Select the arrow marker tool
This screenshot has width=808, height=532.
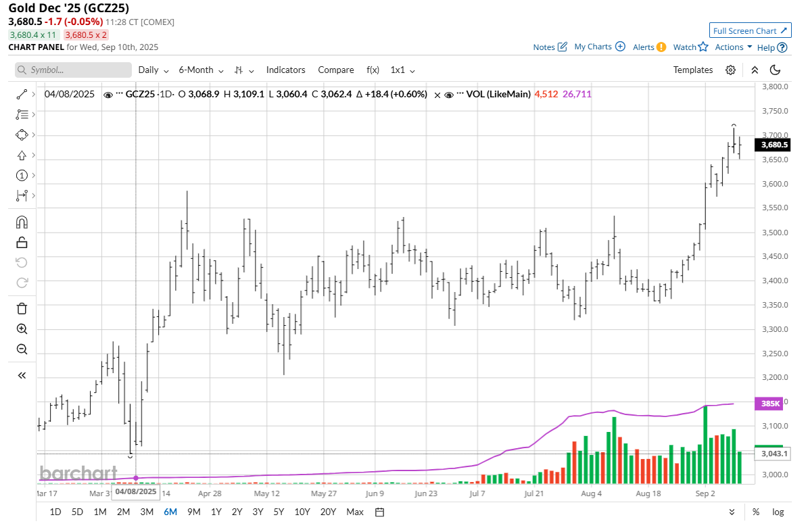[22, 155]
